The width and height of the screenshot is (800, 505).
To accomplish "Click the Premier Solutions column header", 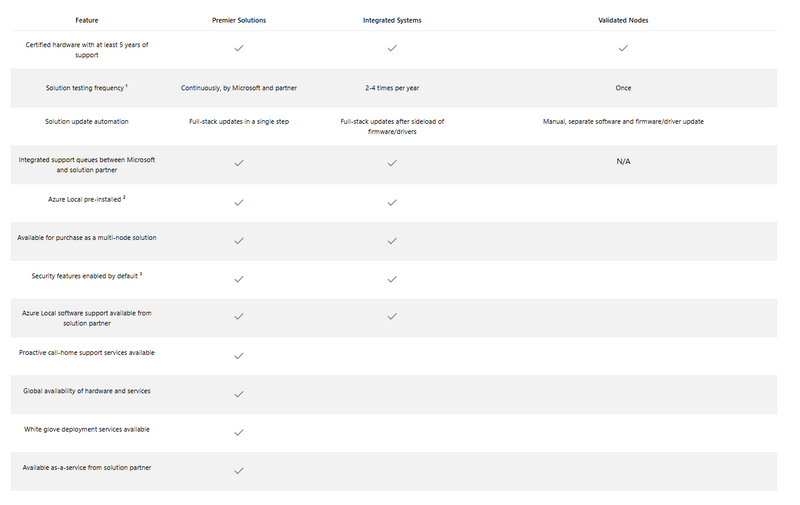I will pyautogui.click(x=239, y=20).
